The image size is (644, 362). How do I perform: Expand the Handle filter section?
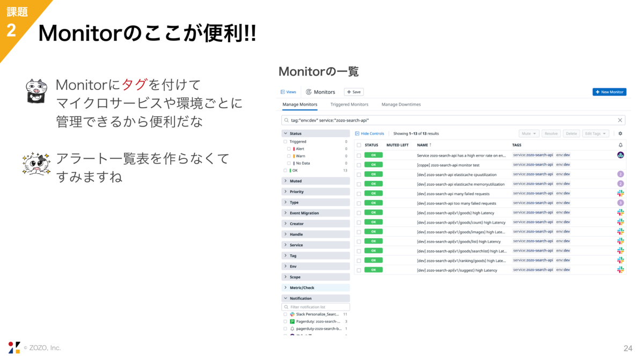316,234
